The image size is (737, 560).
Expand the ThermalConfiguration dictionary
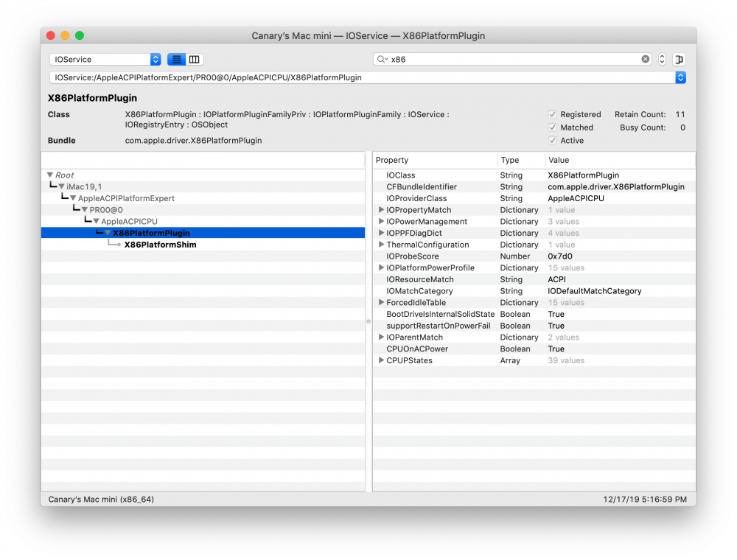[x=381, y=245]
